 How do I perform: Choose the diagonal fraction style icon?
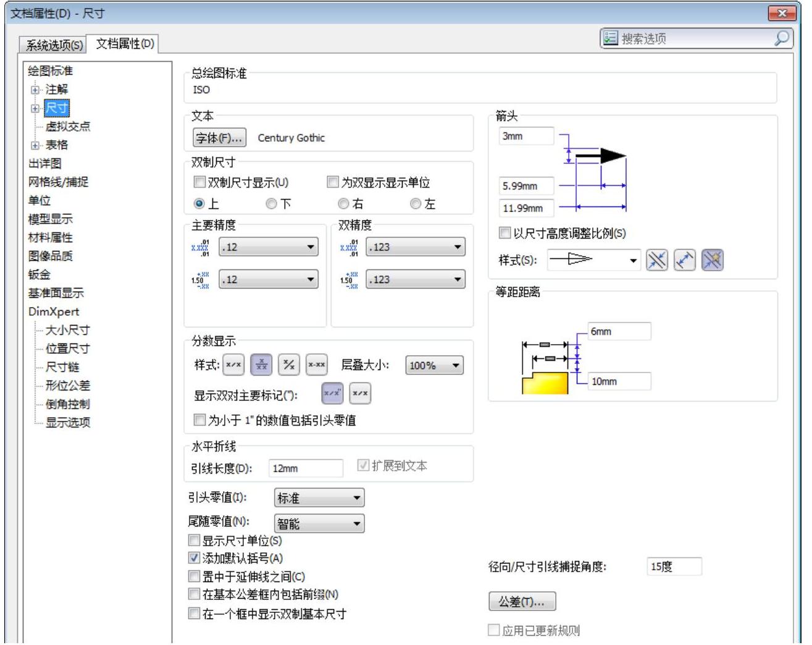(x=288, y=365)
